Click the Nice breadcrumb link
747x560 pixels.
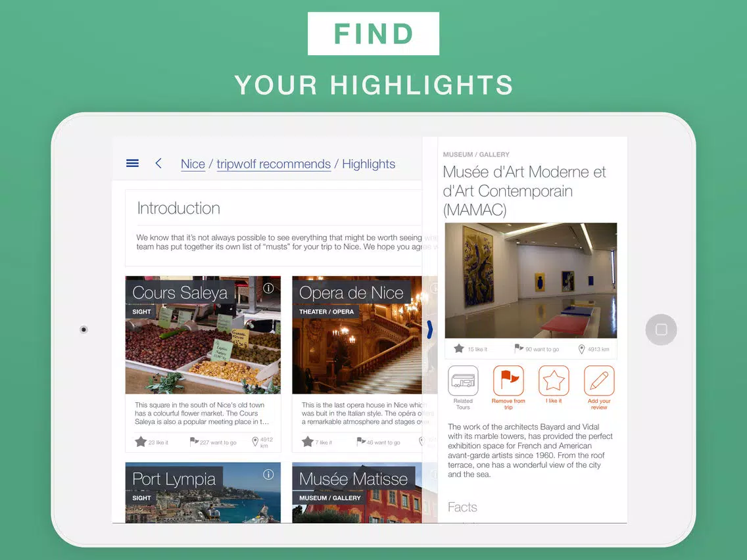(193, 164)
